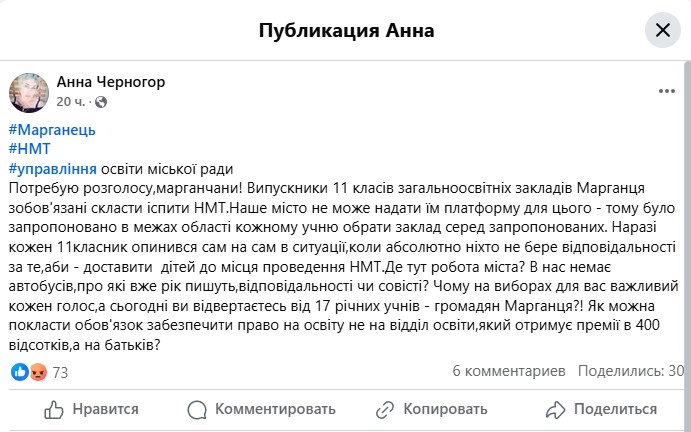The image size is (691, 432).
Task: View the 73 reactions count
Action: 60,372
